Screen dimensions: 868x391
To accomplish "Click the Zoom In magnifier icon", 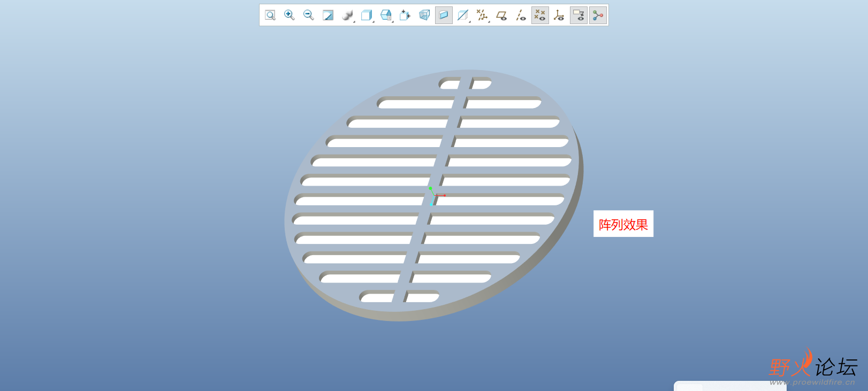I will (x=290, y=15).
